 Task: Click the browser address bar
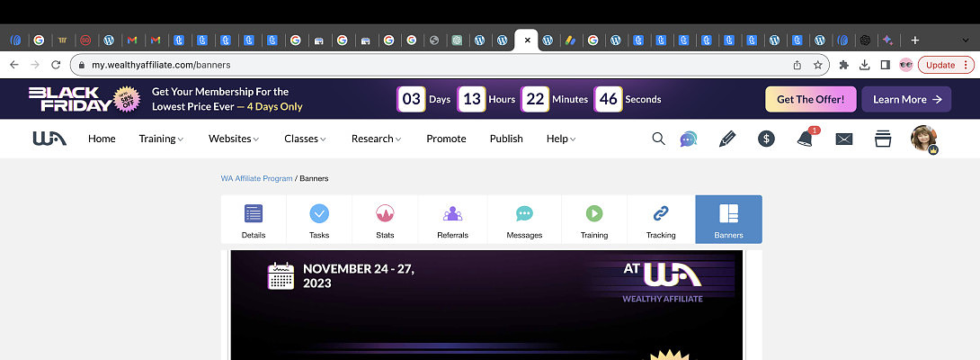pos(432,65)
